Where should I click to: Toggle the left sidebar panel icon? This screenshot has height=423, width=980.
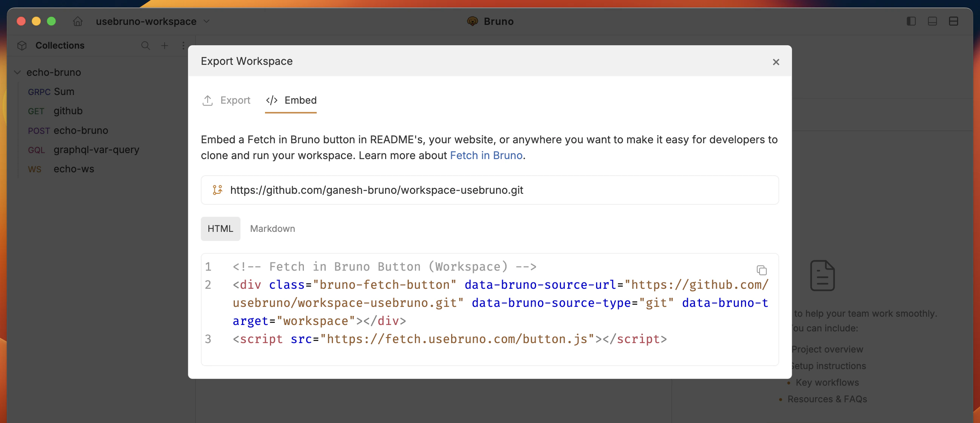[911, 21]
